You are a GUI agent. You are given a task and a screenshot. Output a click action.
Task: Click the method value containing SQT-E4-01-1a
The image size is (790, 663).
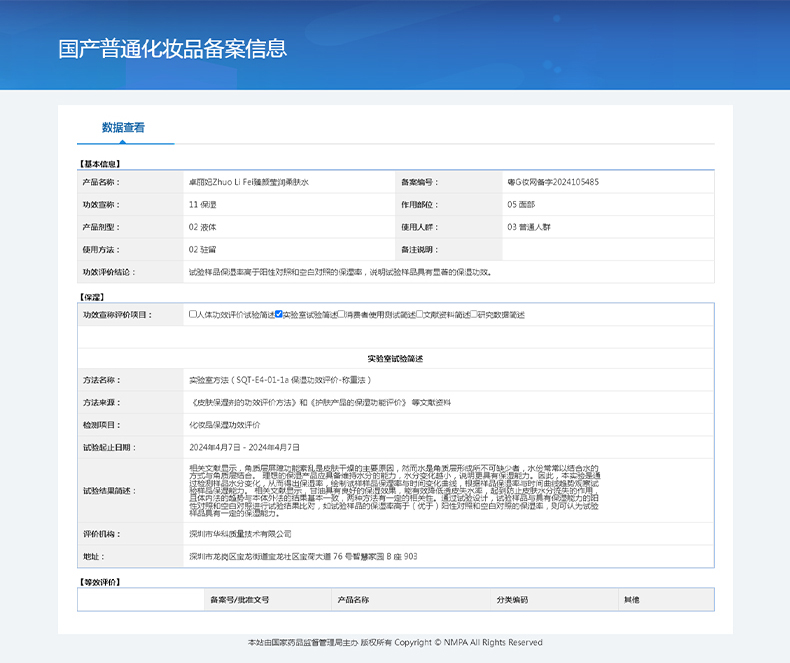pos(280,380)
